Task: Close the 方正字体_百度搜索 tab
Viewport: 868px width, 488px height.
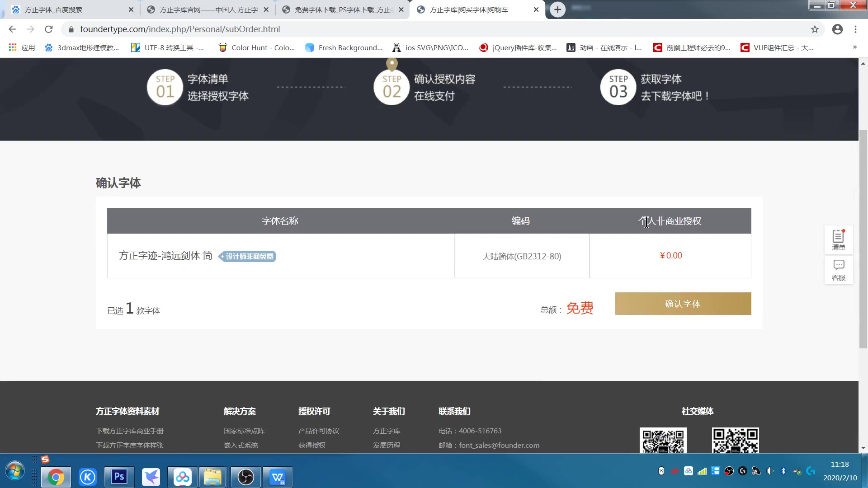Action: pyautogui.click(x=131, y=9)
